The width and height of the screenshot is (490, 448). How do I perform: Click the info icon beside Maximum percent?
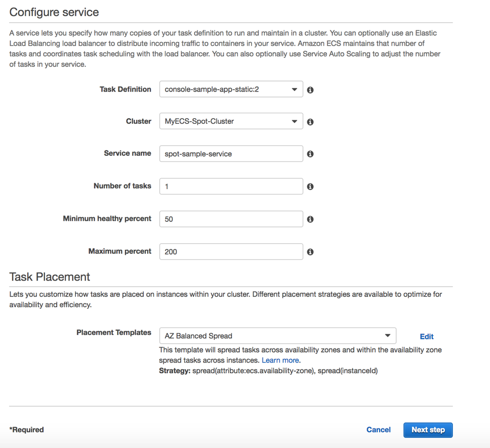click(310, 252)
